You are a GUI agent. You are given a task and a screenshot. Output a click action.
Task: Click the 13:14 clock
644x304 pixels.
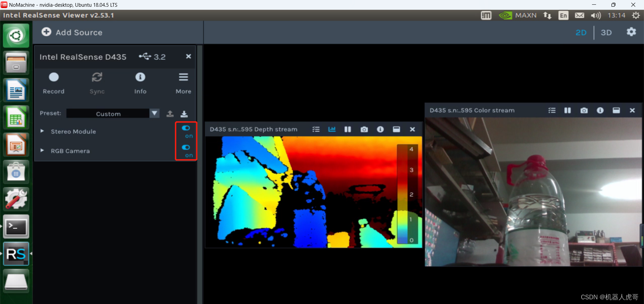click(616, 15)
